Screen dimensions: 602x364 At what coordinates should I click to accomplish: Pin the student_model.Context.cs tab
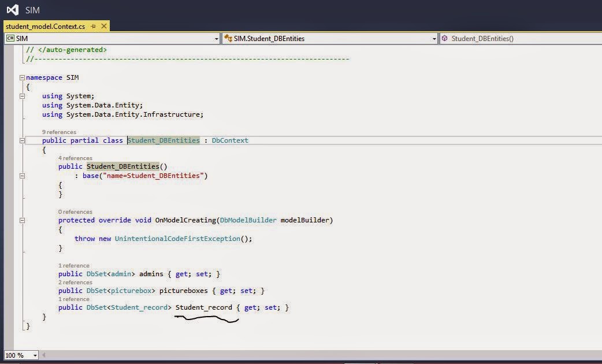point(93,27)
